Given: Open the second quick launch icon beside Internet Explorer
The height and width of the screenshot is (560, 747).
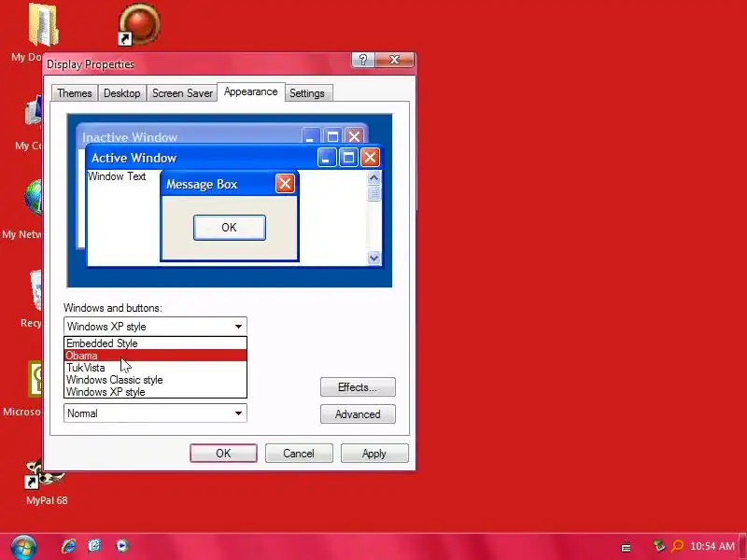Looking at the screenshot, I should tap(94, 545).
